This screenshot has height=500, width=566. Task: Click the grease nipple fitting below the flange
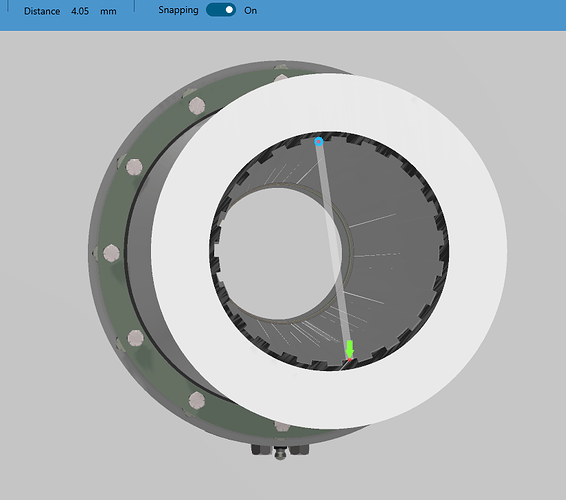pos(280,453)
